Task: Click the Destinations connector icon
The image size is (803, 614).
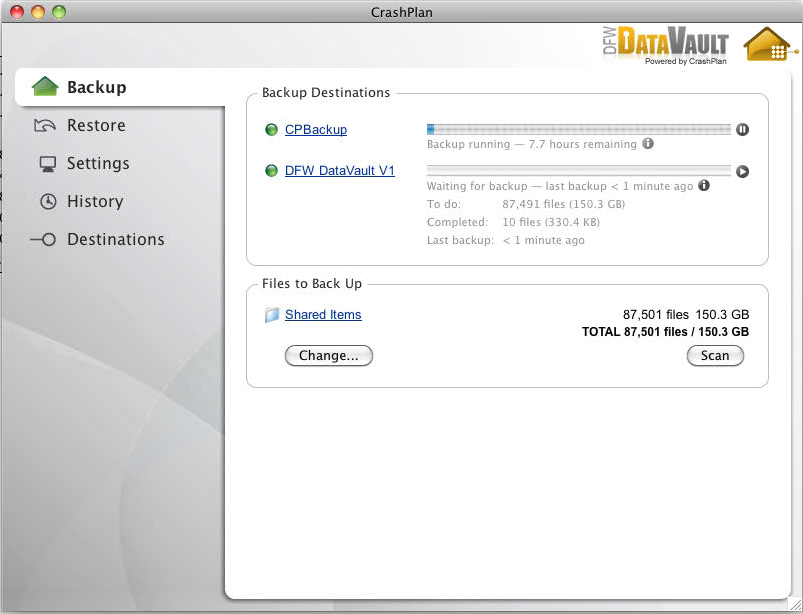Action: 44,239
